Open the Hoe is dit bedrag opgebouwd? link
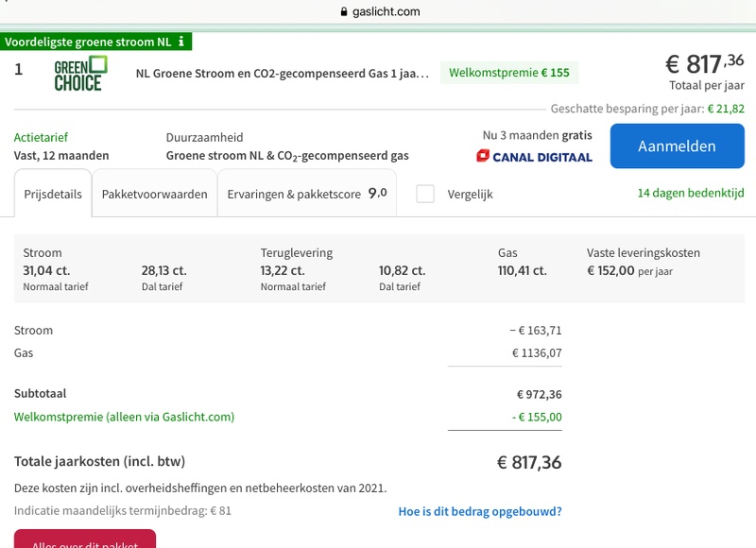Viewport: 756px width, 548px height. 480,512
